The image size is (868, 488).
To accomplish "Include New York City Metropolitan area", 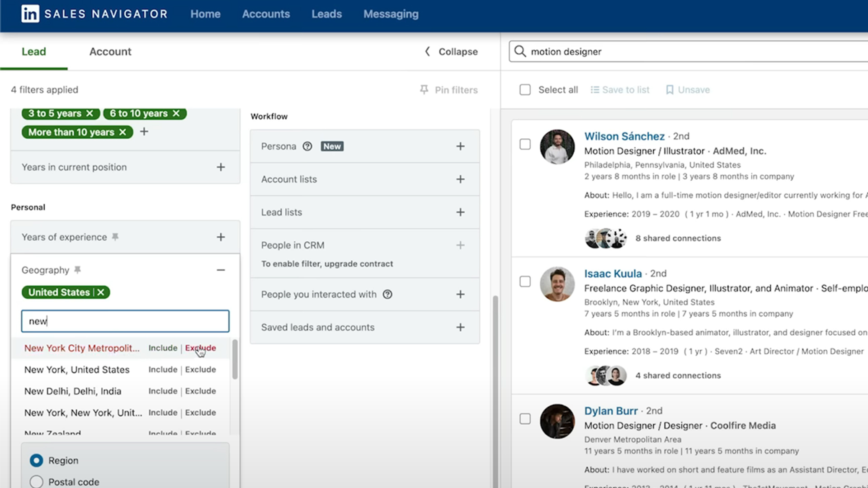I will tap(163, 348).
